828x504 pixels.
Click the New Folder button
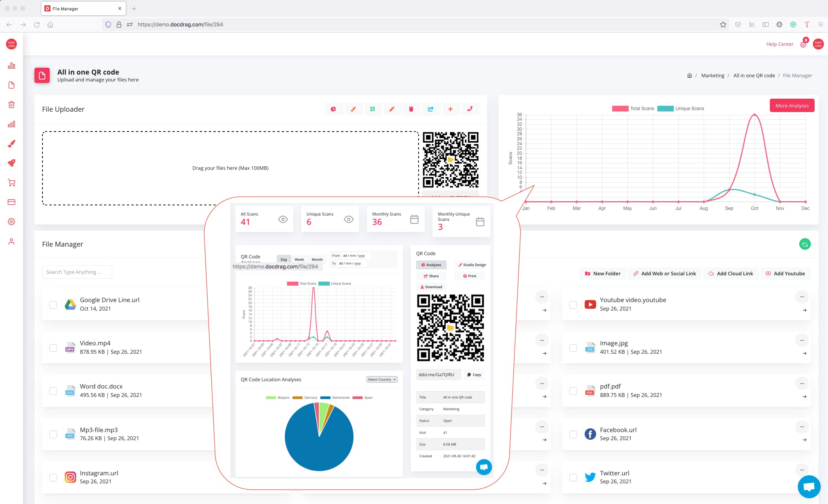pyautogui.click(x=603, y=273)
